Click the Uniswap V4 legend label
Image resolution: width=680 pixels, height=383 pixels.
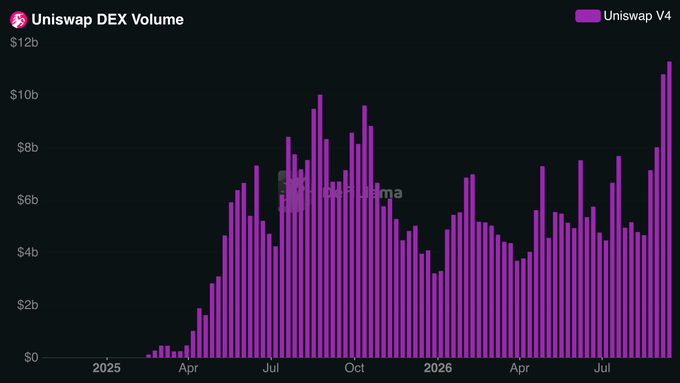point(637,16)
